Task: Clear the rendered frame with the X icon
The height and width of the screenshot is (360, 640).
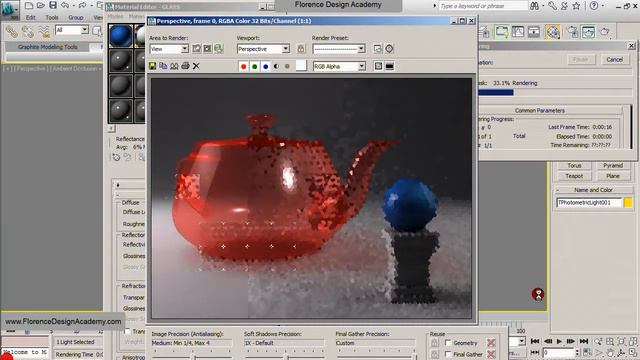Action: pos(196,66)
